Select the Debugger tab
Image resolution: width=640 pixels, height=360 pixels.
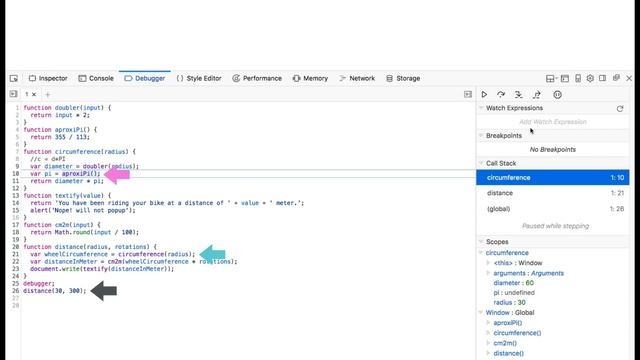pyautogui.click(x=145, y=78)
